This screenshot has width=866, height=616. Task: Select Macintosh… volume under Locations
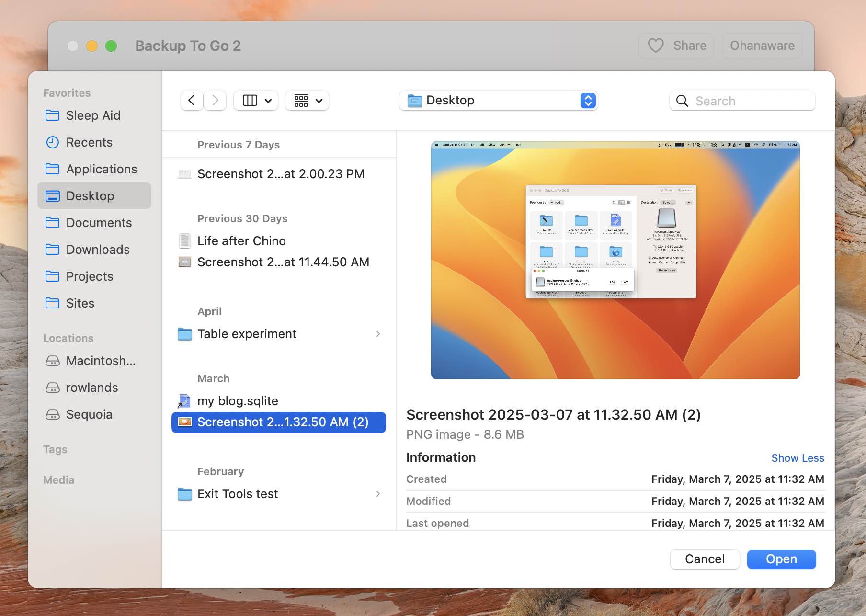pyautogui.click(x=94, y=361)
